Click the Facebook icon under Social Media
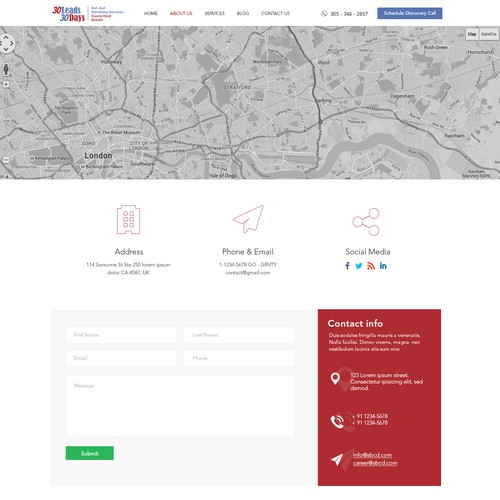This screenshot has height=500, width=500. [x=347, y=266]
